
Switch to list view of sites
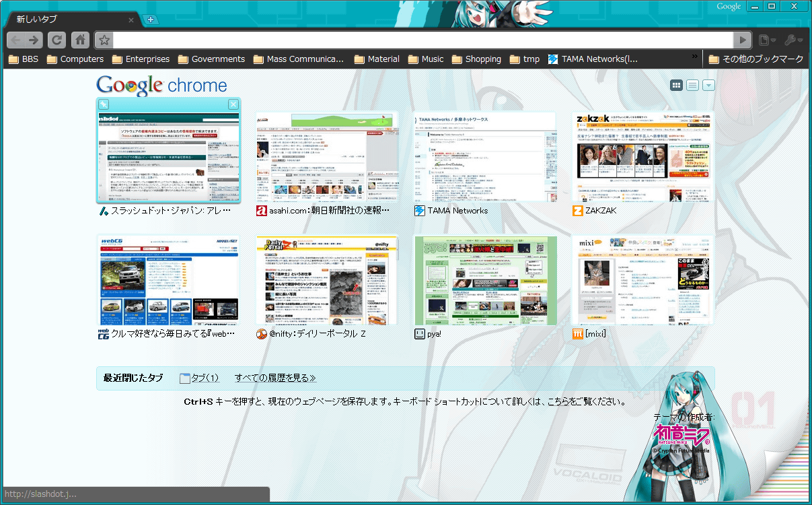click(x=692, y=85)
